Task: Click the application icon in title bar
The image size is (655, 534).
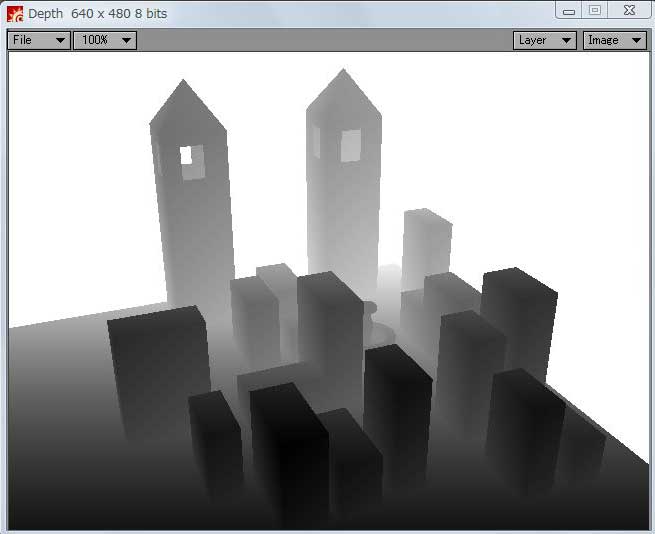Action: click(15, 13)
